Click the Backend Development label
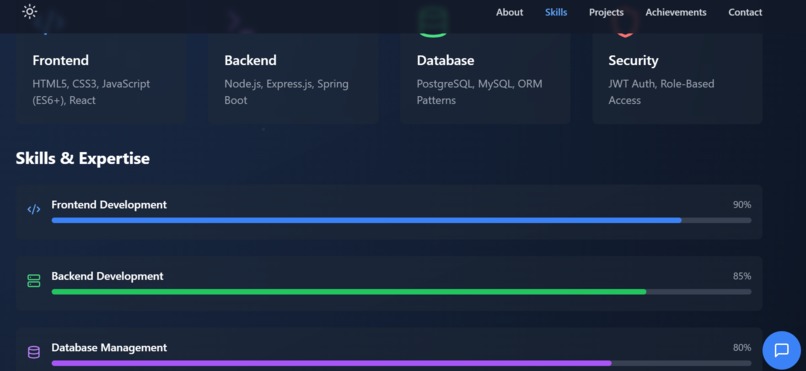The image size is (806, 371). click(x=107, y=276)
